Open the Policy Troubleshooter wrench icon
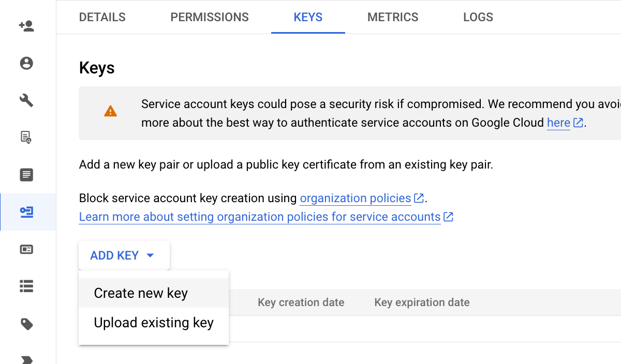This screenshot has height=364, width=621. click(x=26, y=100)
